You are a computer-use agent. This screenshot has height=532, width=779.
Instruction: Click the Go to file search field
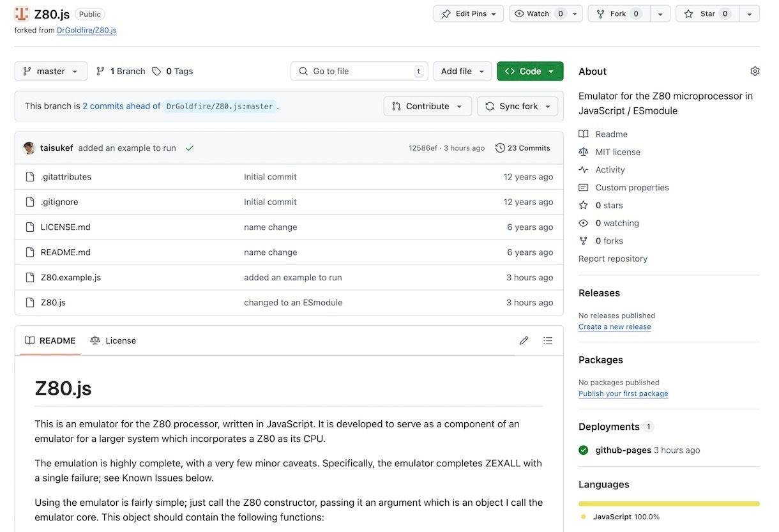pyautogui.click(x=359, y=72)
